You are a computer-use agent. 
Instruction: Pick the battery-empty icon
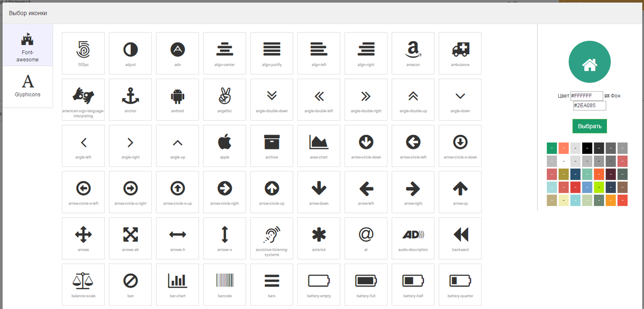pyautogui.click(x=319, y=284)
